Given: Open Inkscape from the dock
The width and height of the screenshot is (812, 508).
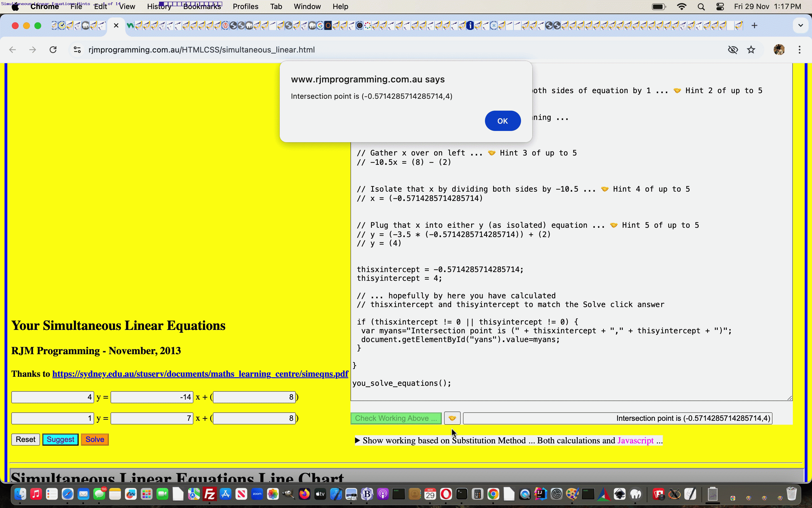Looking at the screenshot, I should coord(619,494).
